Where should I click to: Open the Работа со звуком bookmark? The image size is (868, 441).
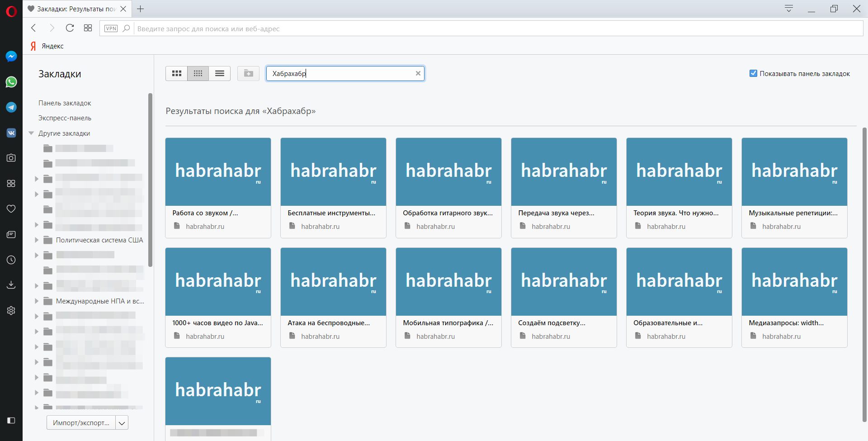point(218,188)
